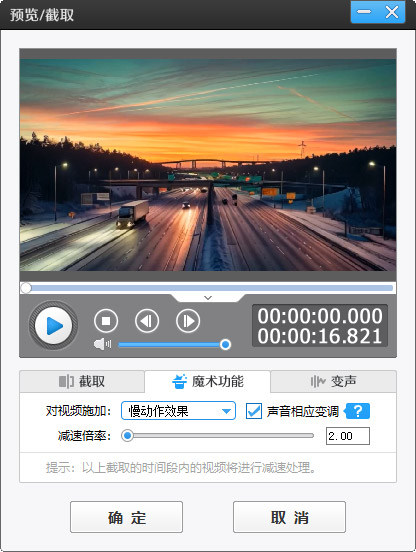This screenshot has width=416, height=552.
Task: Switch to the 截取 tab
Action: click(82, 381)
